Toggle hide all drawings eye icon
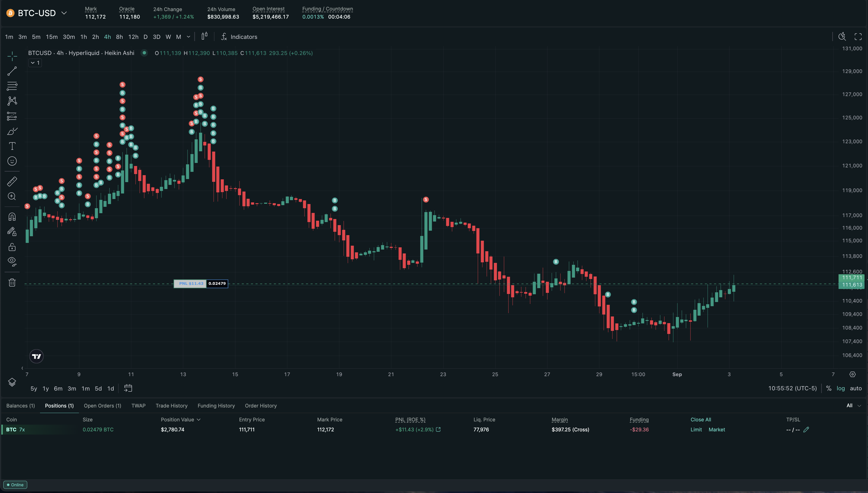868x493 pixels. coord(12,261)
